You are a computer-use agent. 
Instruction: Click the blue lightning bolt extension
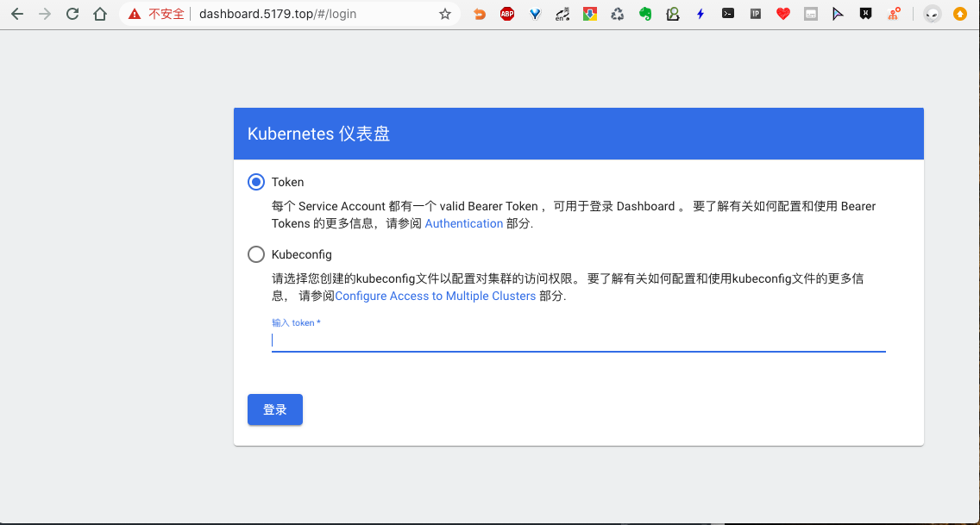[700, 14]
